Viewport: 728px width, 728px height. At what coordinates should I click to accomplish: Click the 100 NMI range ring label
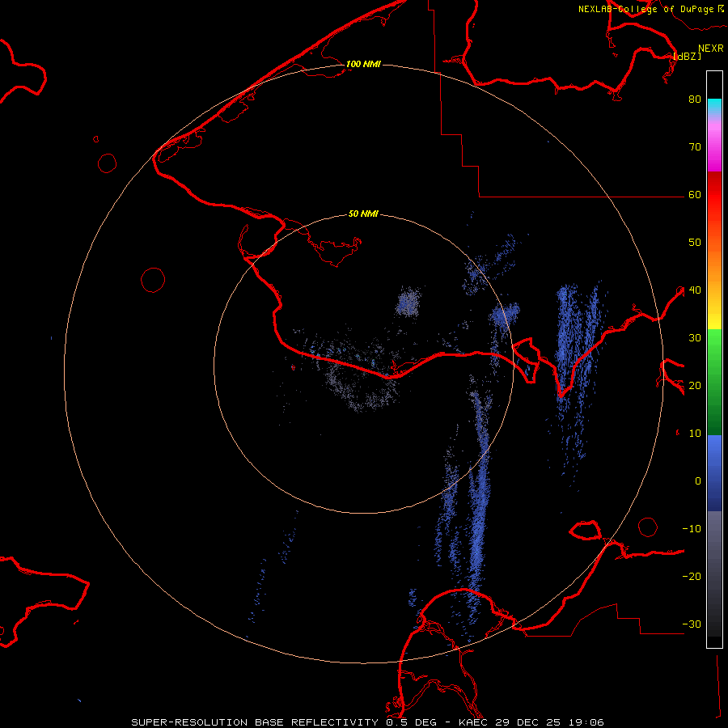pyautogui.click(x=363, y=64)
